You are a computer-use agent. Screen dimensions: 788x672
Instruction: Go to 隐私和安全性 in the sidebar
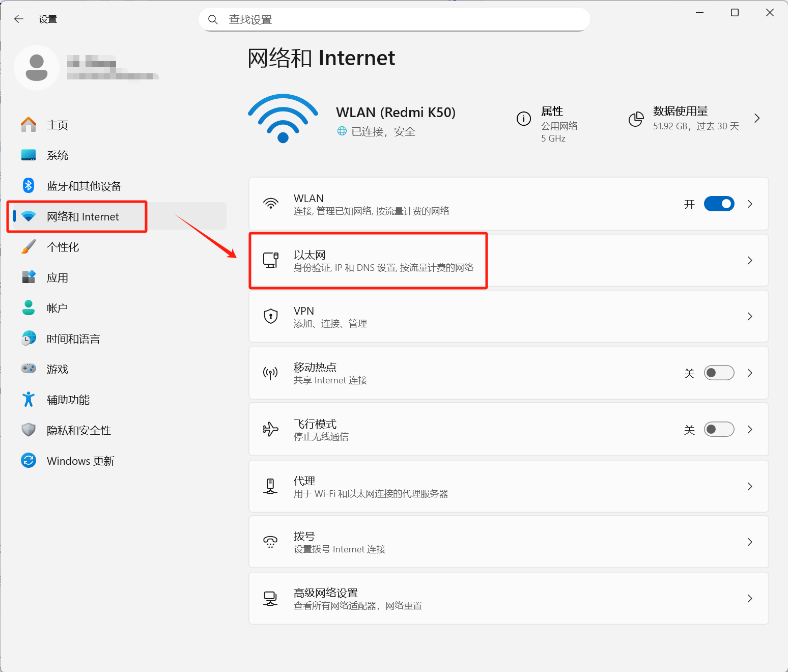pos(78,431)
